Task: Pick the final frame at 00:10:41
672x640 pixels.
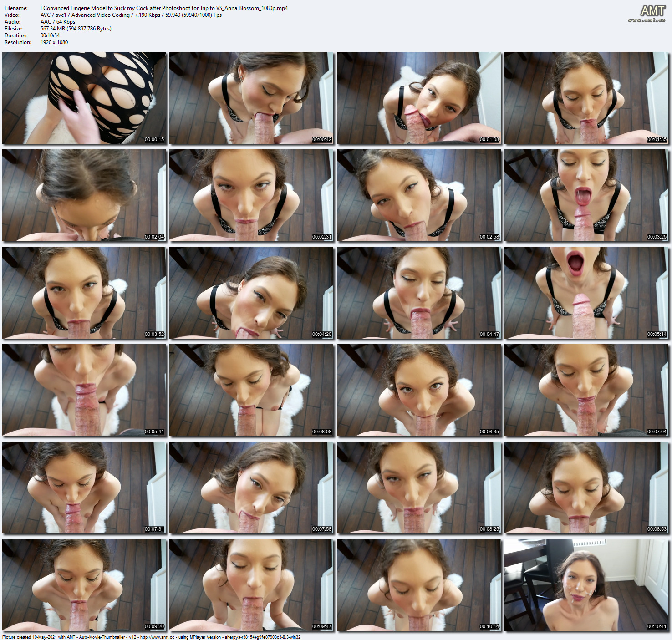Action: [x=586, y=585]
